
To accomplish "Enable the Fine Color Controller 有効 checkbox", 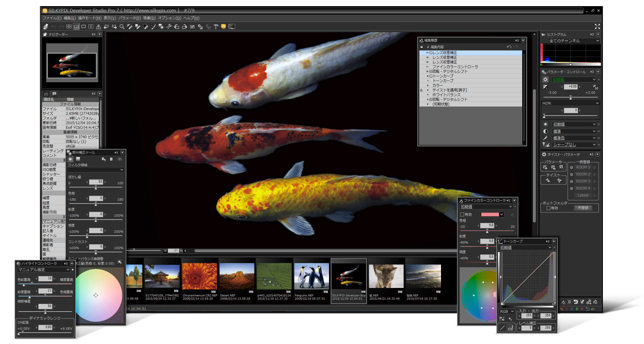I will (462, 215).
